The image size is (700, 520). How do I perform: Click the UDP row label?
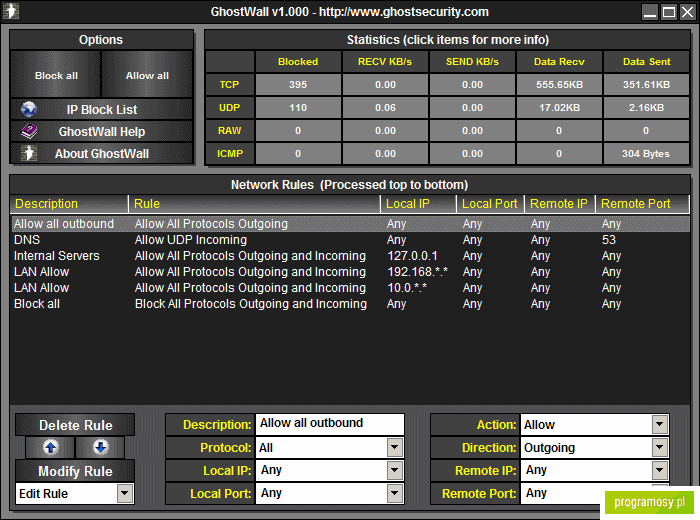pos(229,108)
